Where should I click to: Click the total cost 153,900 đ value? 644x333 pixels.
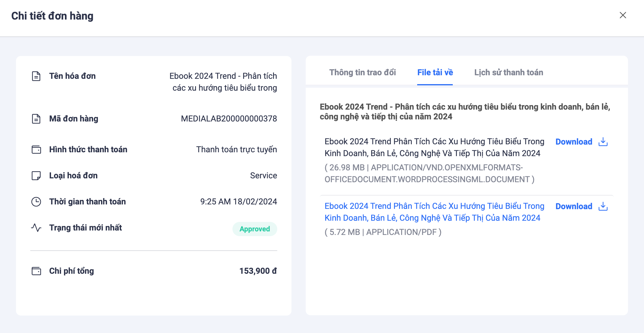coord(258,271)
